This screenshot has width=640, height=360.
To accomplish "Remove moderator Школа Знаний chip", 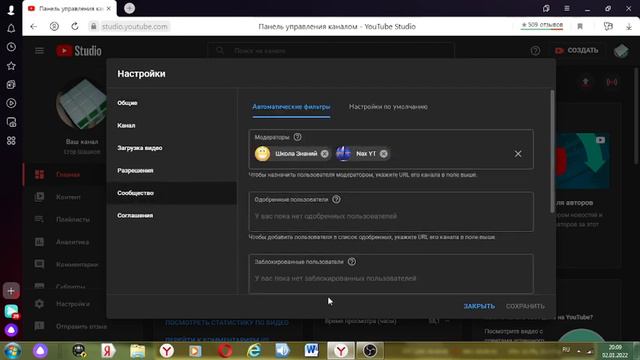I will [x=324, y=153].
